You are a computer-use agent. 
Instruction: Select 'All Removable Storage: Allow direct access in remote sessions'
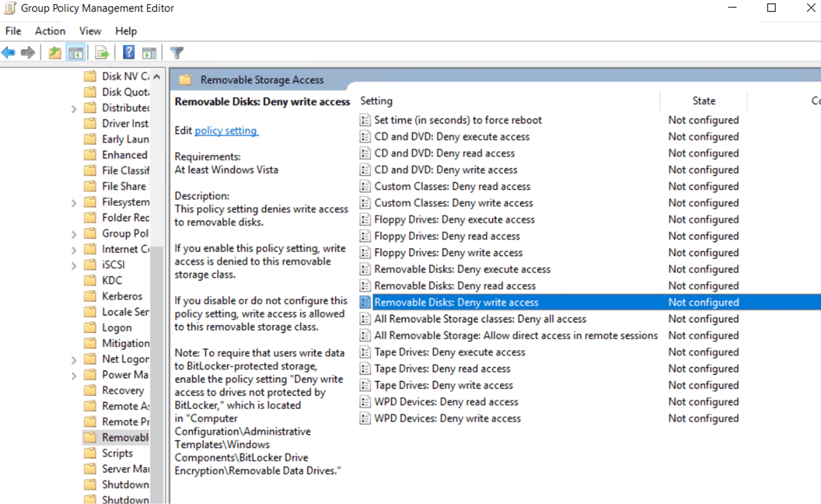point(516,335)
